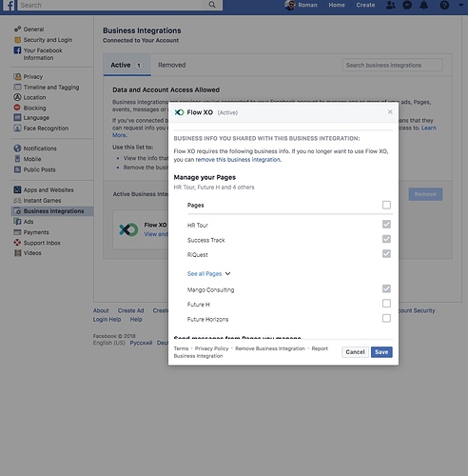Click the search magnifier icon
Viewport: 468px width, 476px height.
[x=212, y=5]
